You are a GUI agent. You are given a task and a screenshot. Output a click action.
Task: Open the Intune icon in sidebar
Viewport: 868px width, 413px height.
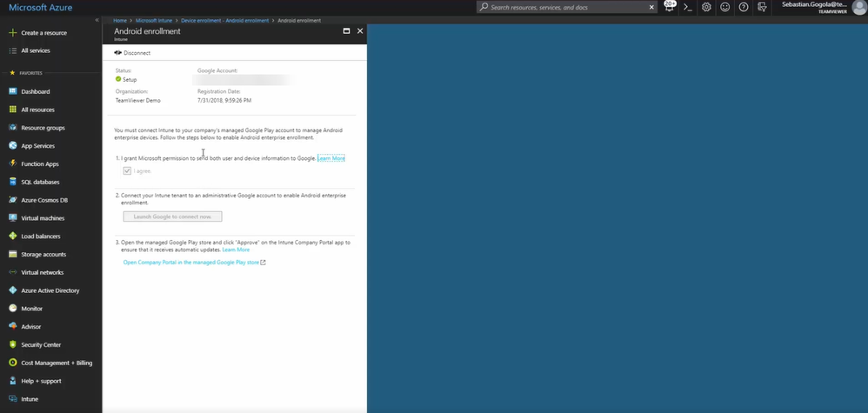(x=13, y=398)
